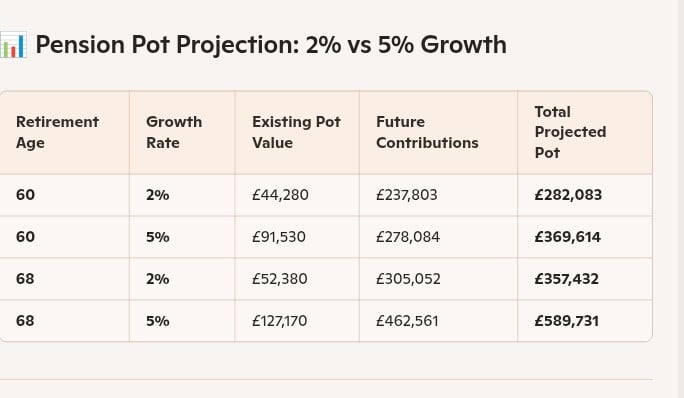Click the £44,280 existing pot value
This screenshot has height=398, width=684.
[280, 195]
